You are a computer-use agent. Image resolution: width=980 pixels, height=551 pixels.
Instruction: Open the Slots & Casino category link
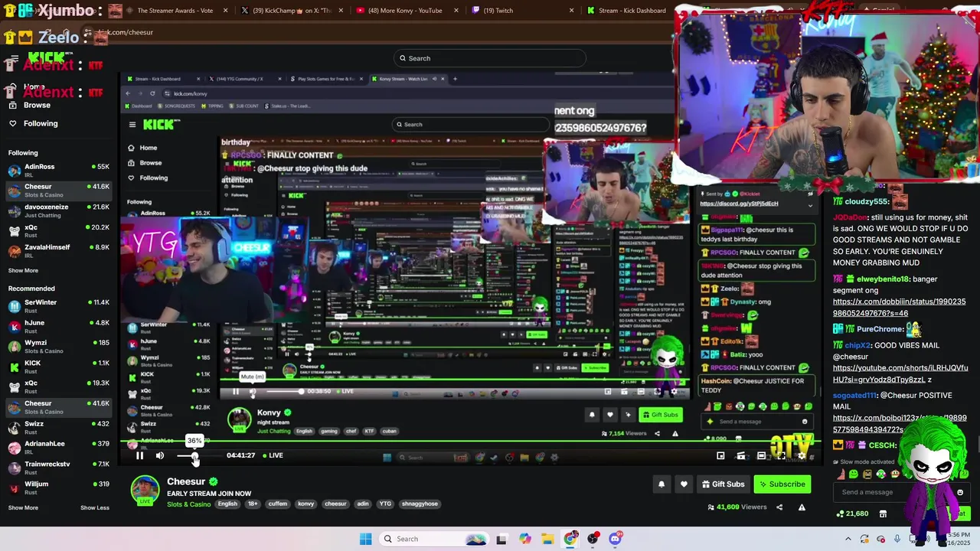coord(188,504)
